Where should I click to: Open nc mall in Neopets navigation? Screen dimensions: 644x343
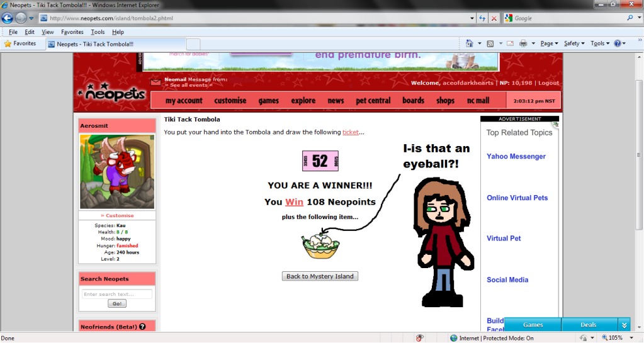click(x=478, y=101)
